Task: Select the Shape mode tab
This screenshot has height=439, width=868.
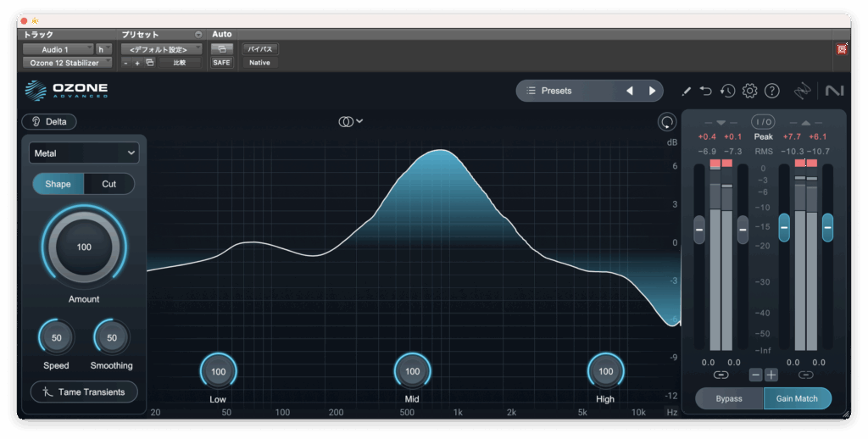Action: [x=58, y=184]
